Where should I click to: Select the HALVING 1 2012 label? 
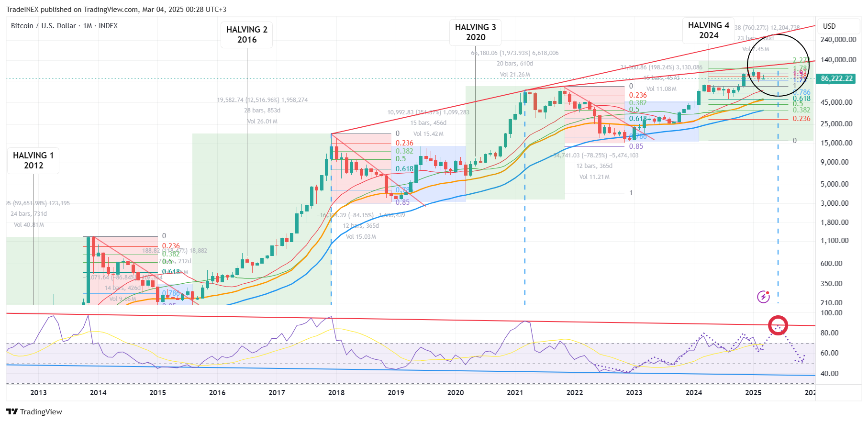coord(33,160)
